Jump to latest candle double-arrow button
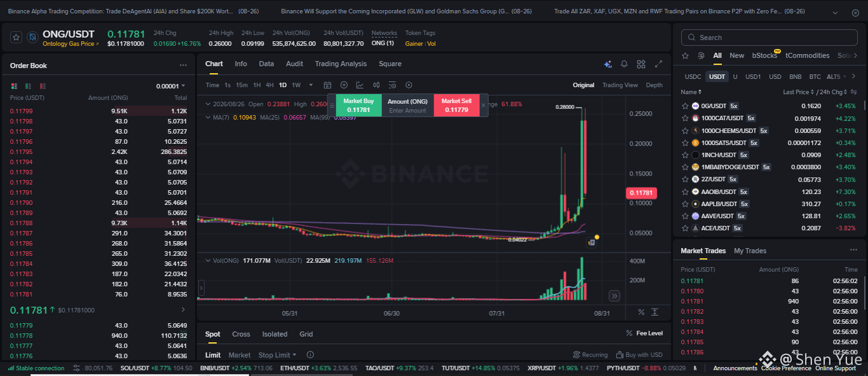This screenshot has width=868, height=376. (x=614, y=296)
